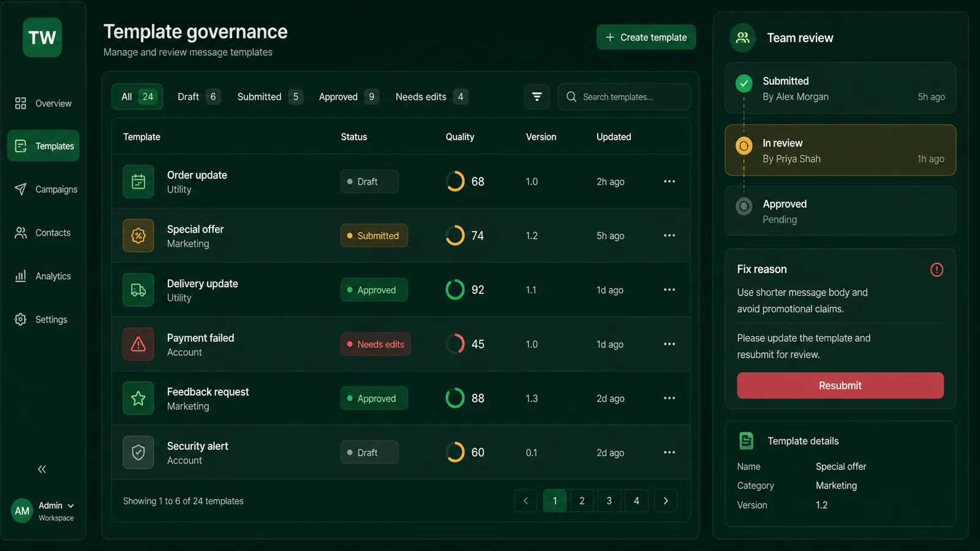Click the Submitted step green checkmark
The width and height of the screenshot is (980, 551).
point(744,83)
